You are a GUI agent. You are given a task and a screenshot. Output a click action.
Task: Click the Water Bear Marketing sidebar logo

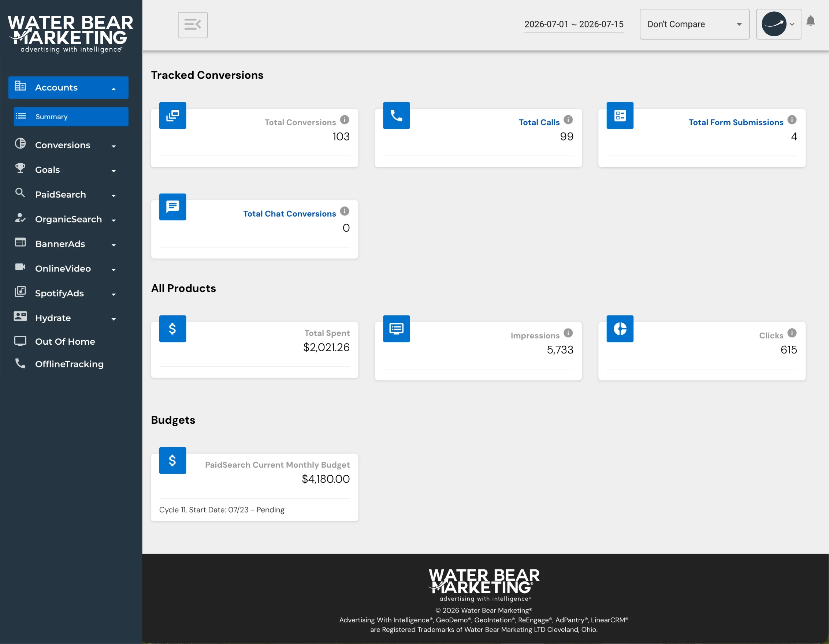click(71, 34)
